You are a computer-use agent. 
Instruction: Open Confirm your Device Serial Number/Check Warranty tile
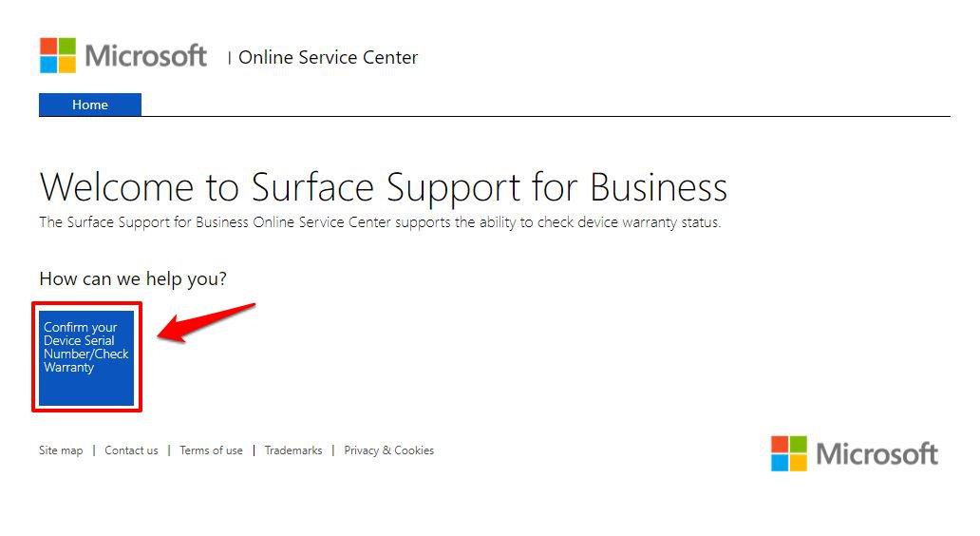86,357
